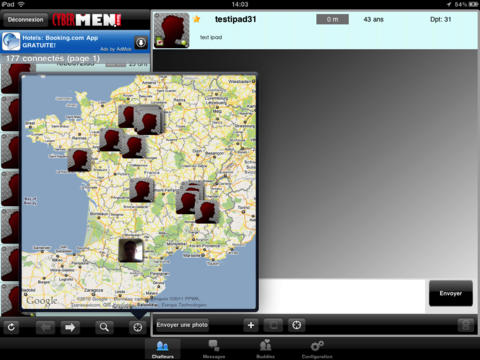Tap the location target icon in chat toolbar
The image size is (480, 360).
tap(297, 325)
